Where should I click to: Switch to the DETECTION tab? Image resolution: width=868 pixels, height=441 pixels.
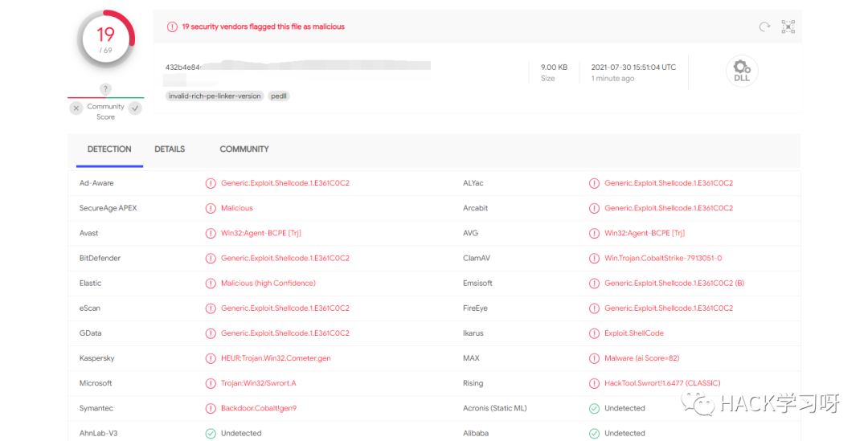pyautogui.click(x=109, y=149)
